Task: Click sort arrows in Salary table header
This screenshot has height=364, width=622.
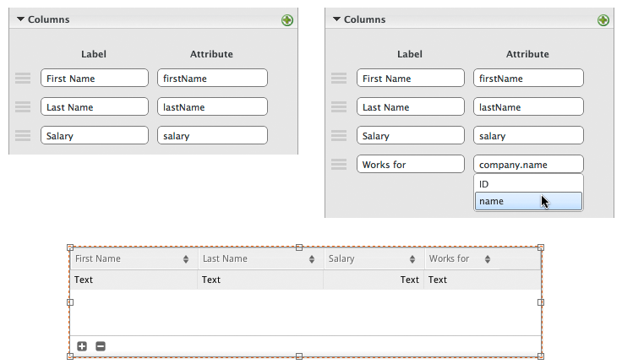Action: tap(412, 259)
